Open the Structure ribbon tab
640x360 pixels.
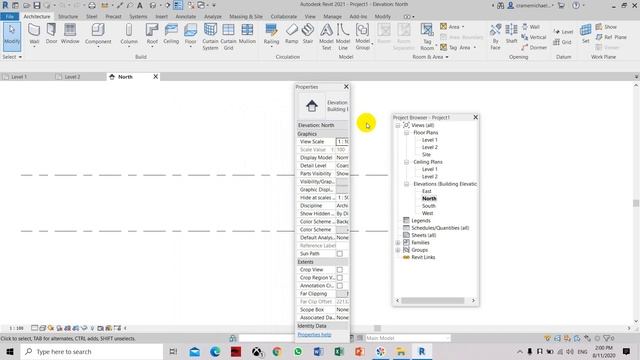pyautogui.click(x=68, y=17)
